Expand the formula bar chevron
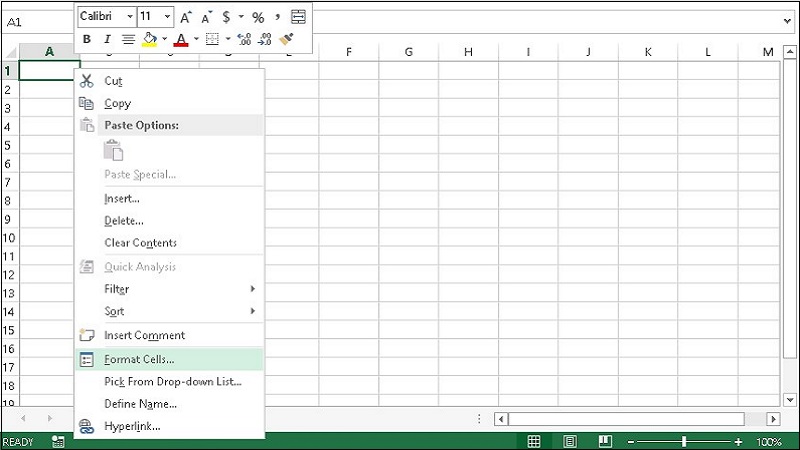This screenshot has height=450, width=800. 788,21
